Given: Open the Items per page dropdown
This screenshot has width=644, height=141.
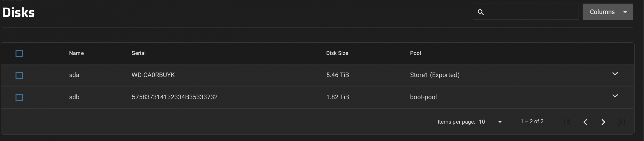Looking at the screenshot, I should (x=490, y=122).
